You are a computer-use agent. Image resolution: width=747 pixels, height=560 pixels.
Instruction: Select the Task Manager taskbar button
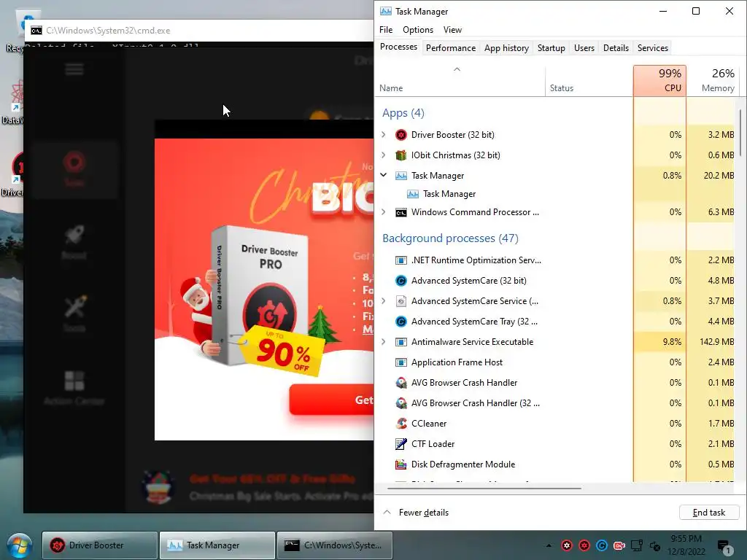(217, 545)
